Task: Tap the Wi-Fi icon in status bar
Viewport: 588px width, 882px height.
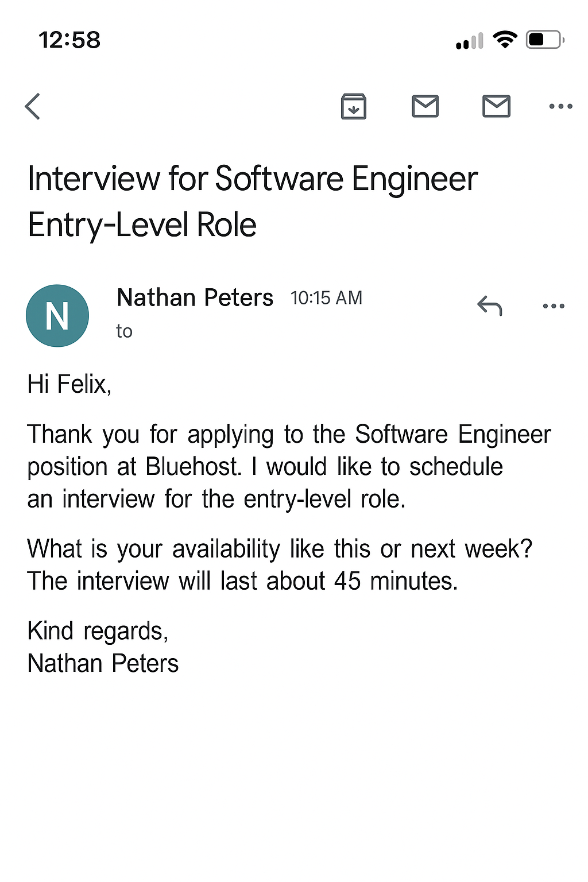Action: click(x=505, y=40)
